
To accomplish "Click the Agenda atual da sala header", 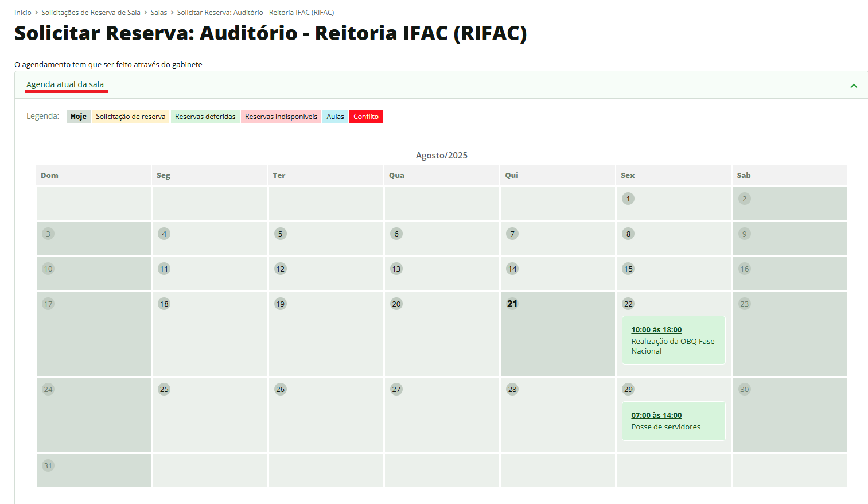I will click(65, 84).
